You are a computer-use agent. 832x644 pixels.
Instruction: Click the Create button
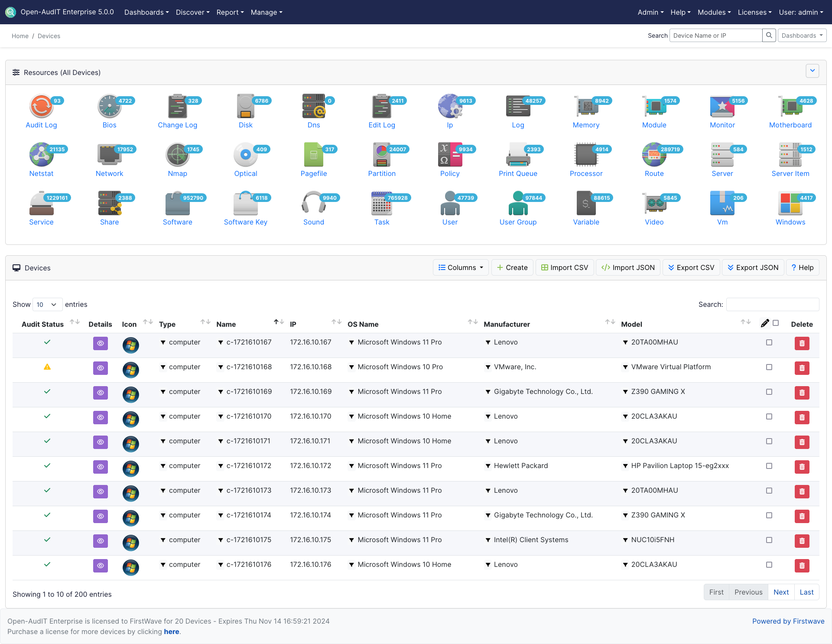tap(512, 267)
